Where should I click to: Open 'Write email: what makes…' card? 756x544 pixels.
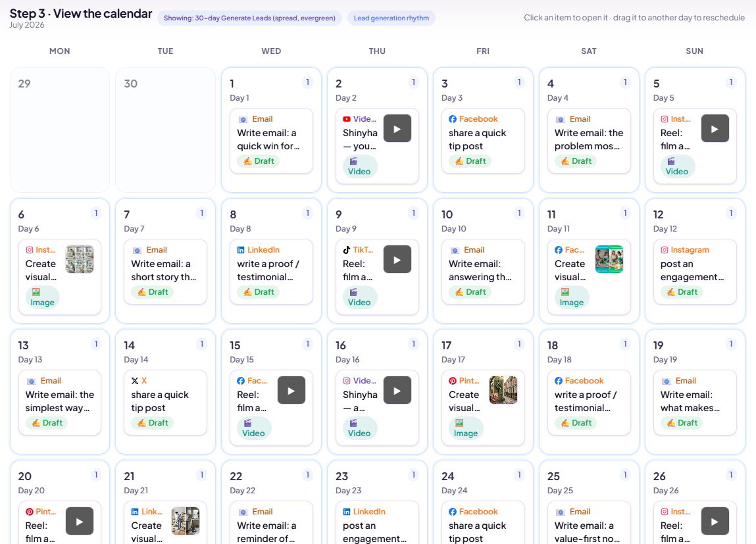(695, 403)
